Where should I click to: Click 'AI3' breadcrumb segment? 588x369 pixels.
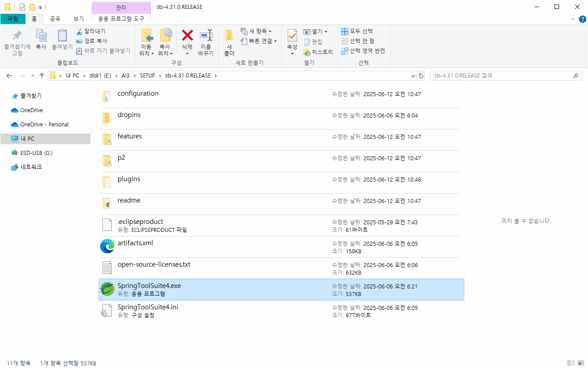(x=126, y=76)
